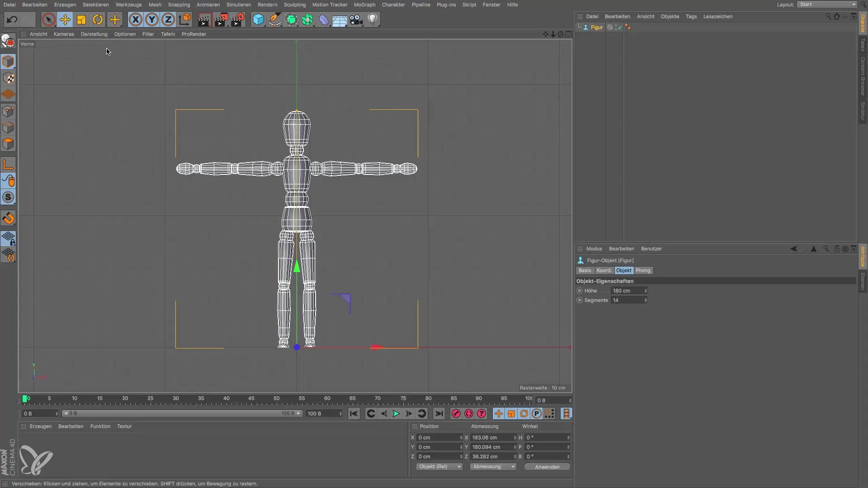Toggle Z axis lock
Viewport: 868px width, 488px height.
point(168,20)
